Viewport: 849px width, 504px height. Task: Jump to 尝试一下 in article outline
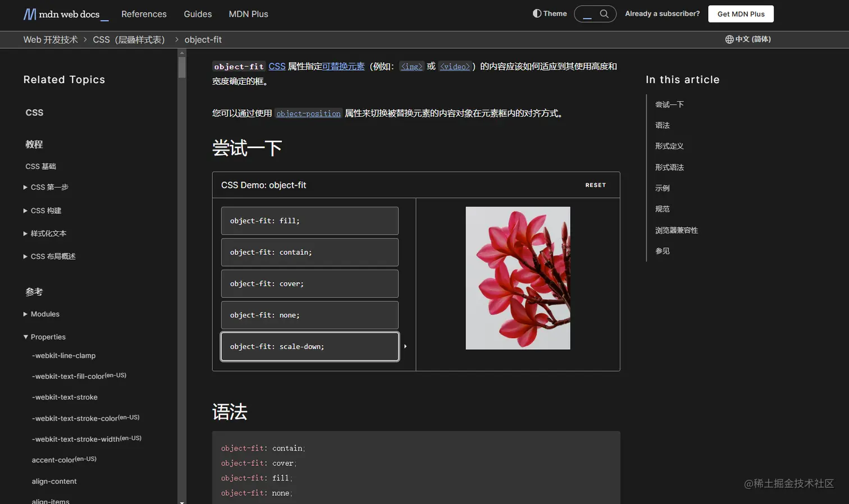[669, 105]
